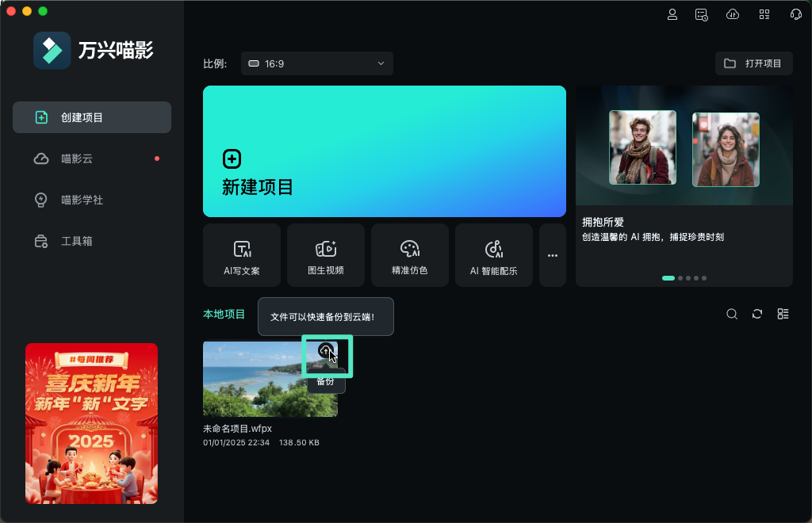
Task: Open the 图生视频 tool
Action: tap(325, 255)
